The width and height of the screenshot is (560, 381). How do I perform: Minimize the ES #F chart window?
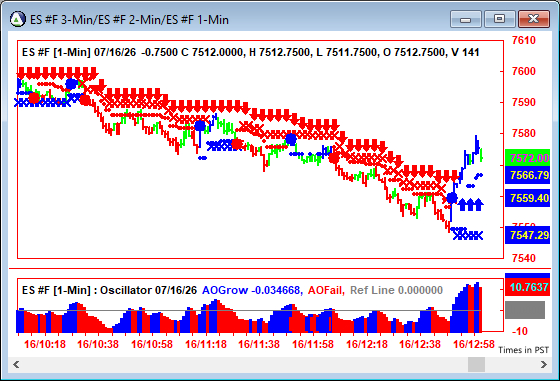[x=466, y=19]
